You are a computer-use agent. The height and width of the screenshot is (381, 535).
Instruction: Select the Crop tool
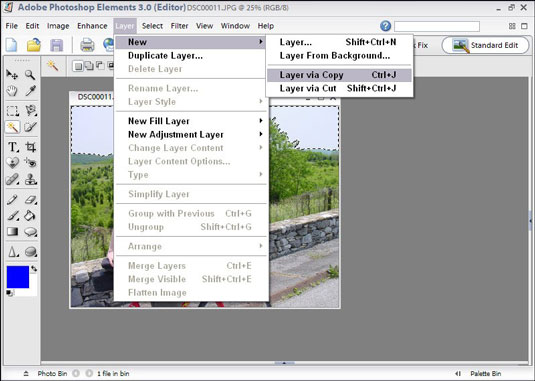tap(30, 147)
